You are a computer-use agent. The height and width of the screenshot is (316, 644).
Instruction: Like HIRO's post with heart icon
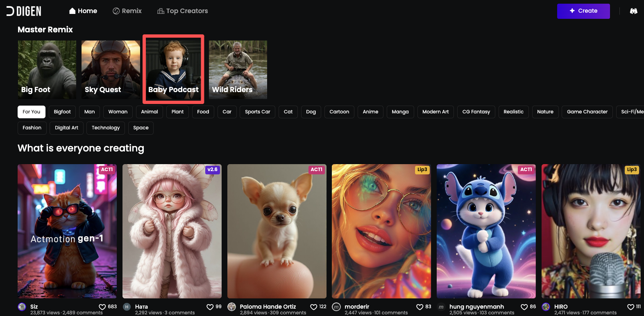pos(631,307)
